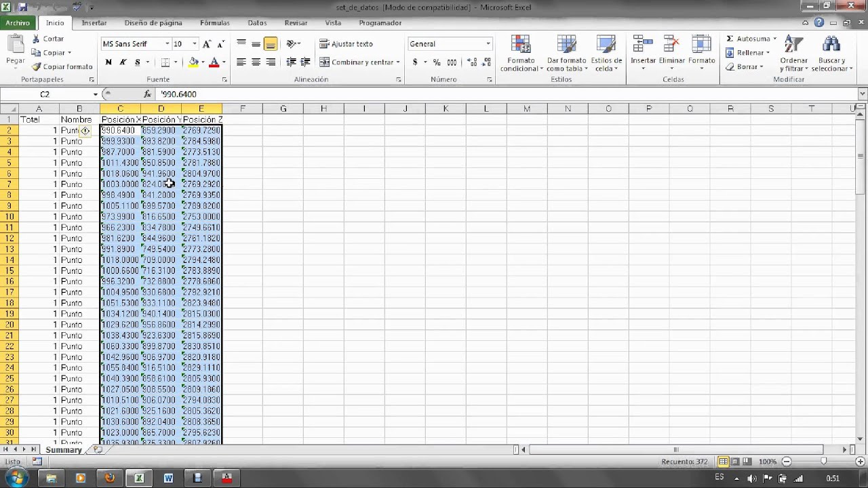
Task: Open Formato condicional
Action: pos(521,54)
